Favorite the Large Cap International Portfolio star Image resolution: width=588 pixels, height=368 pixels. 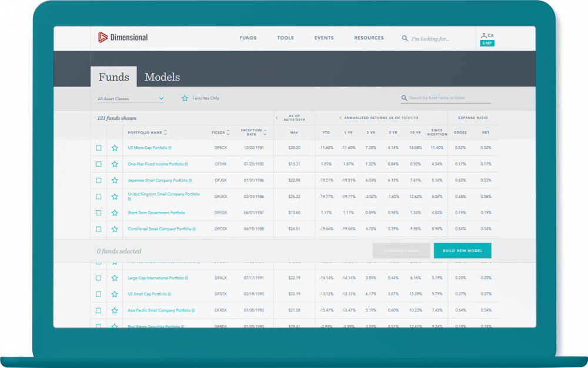tap(115, 278)
